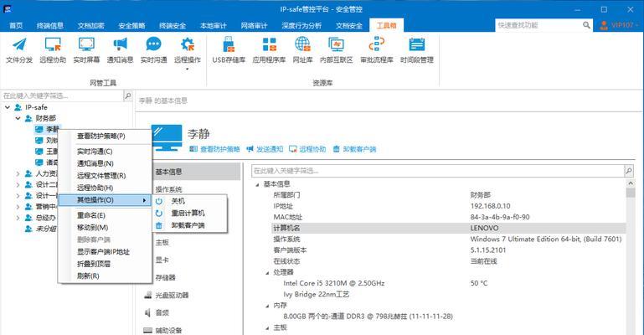
Task: Click the 卸载客户端 link under 李静
Action: point(354,149)
